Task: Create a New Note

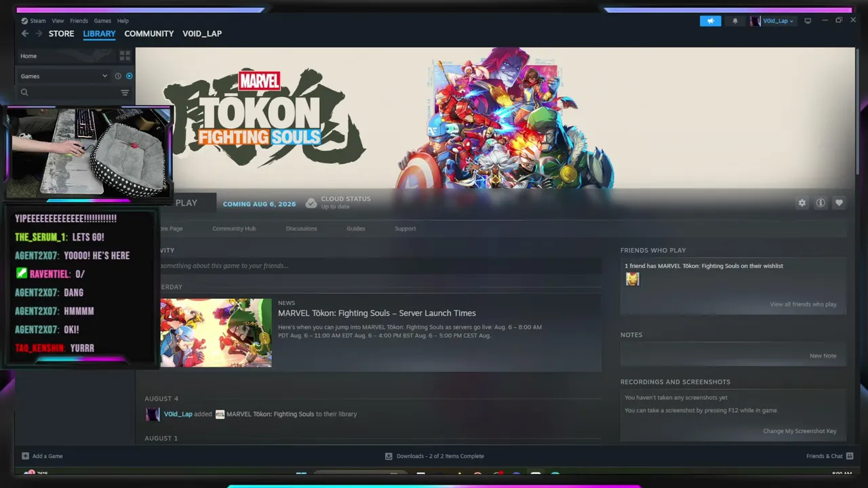Action: pyautogui.click(x=823, y=356)
